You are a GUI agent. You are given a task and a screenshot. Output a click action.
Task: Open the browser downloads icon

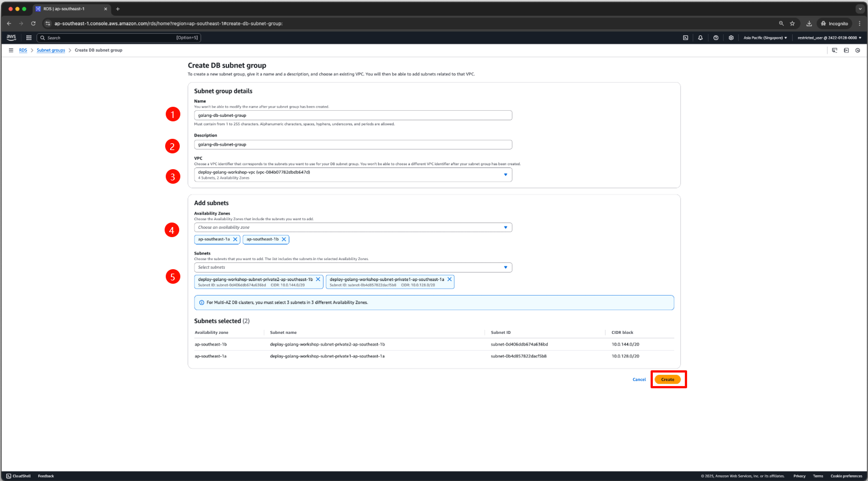809,24
